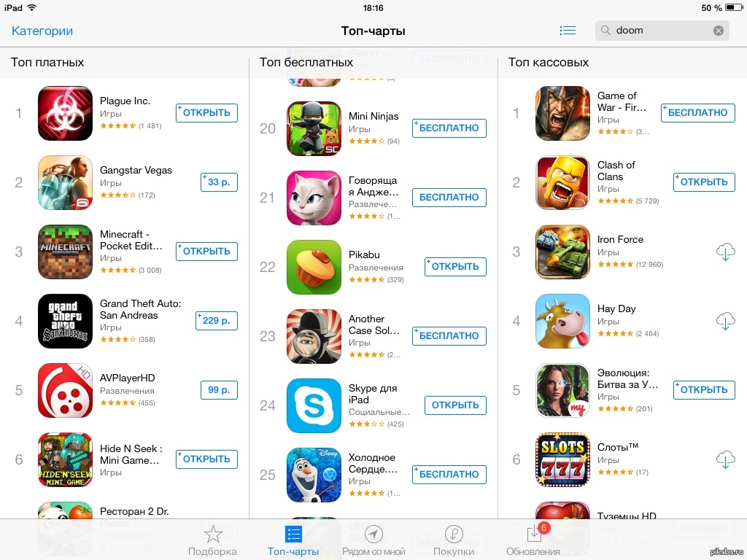The height and width of the screenshot is (560, 747).
Task: Open the list view icon in header
Action: point(568,31)
